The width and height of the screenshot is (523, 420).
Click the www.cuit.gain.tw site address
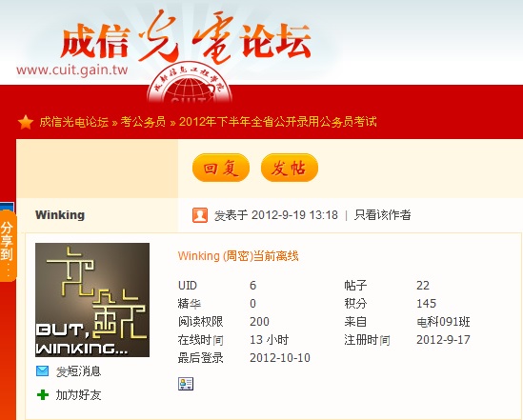72,70
